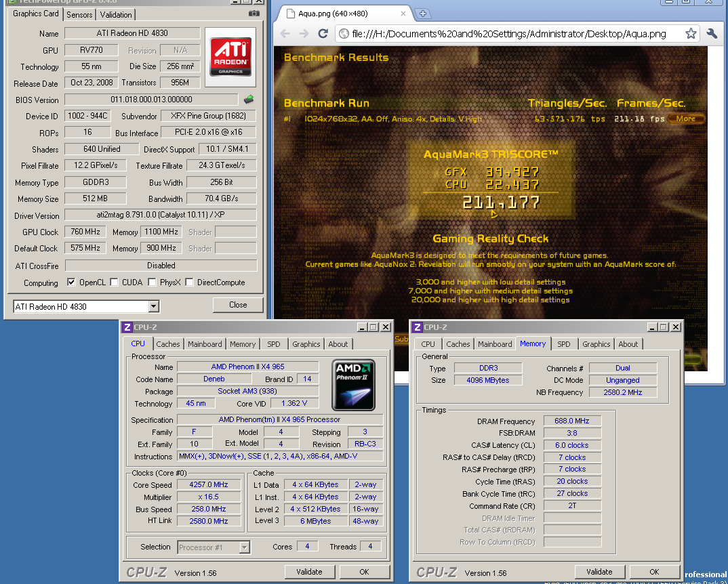Close the CPU-Z CPU window
This screenshot has height=584, width=728.
(x=386, y=327)
